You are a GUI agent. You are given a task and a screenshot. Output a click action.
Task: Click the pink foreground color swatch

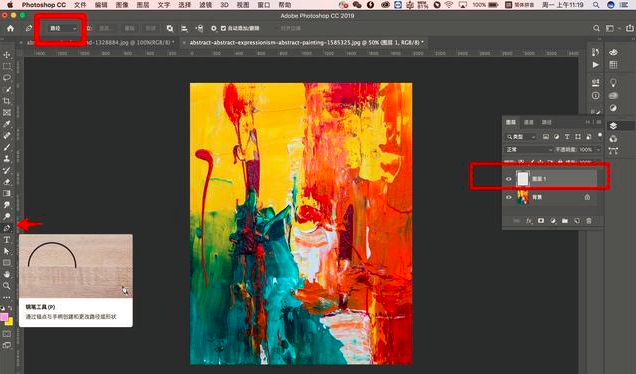tap(4, 317)
